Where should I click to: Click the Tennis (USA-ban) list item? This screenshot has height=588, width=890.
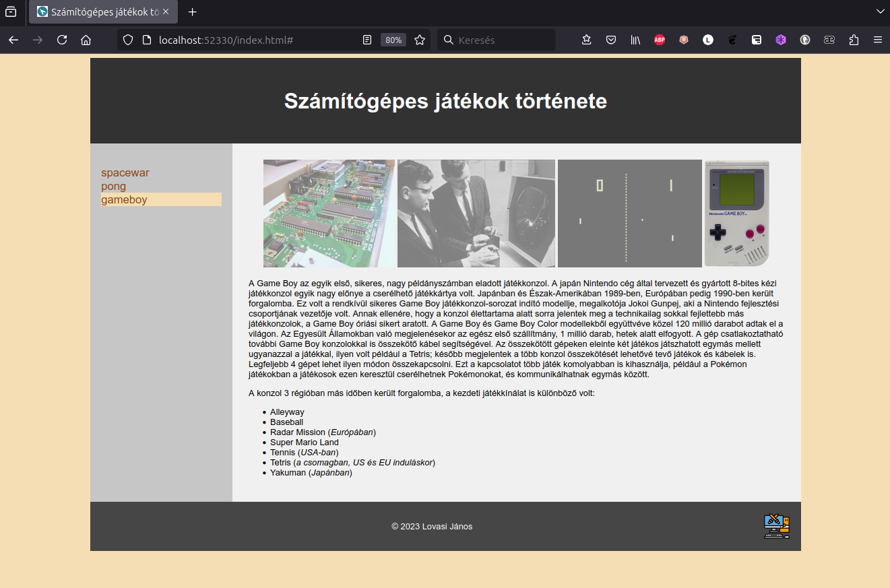pos(304,453)
